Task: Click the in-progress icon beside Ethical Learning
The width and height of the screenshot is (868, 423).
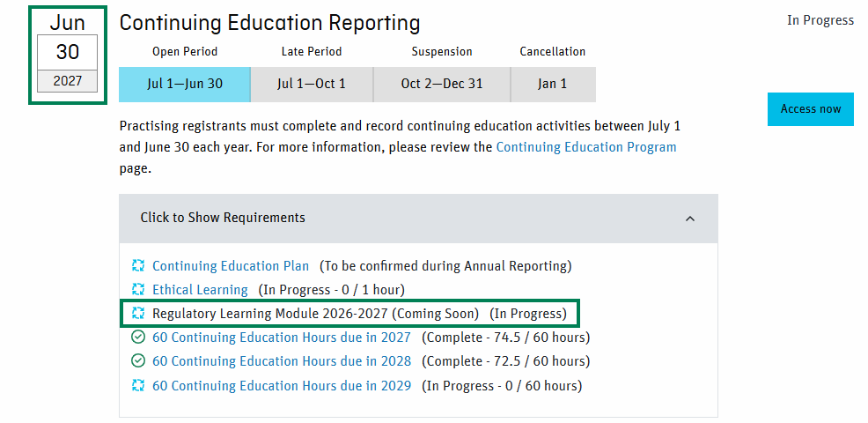Action: 138,289
